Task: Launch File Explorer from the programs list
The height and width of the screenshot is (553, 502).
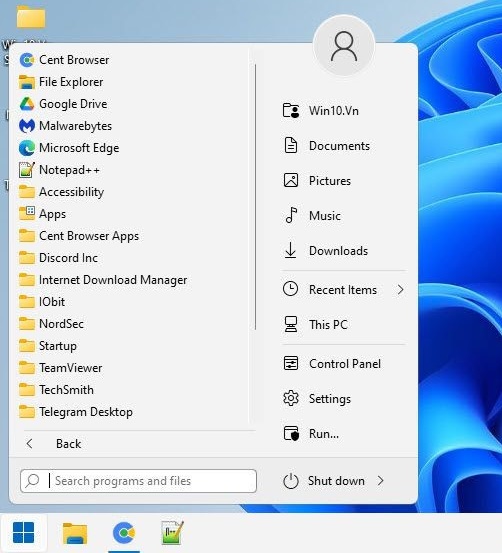Action: pos(61,82)
